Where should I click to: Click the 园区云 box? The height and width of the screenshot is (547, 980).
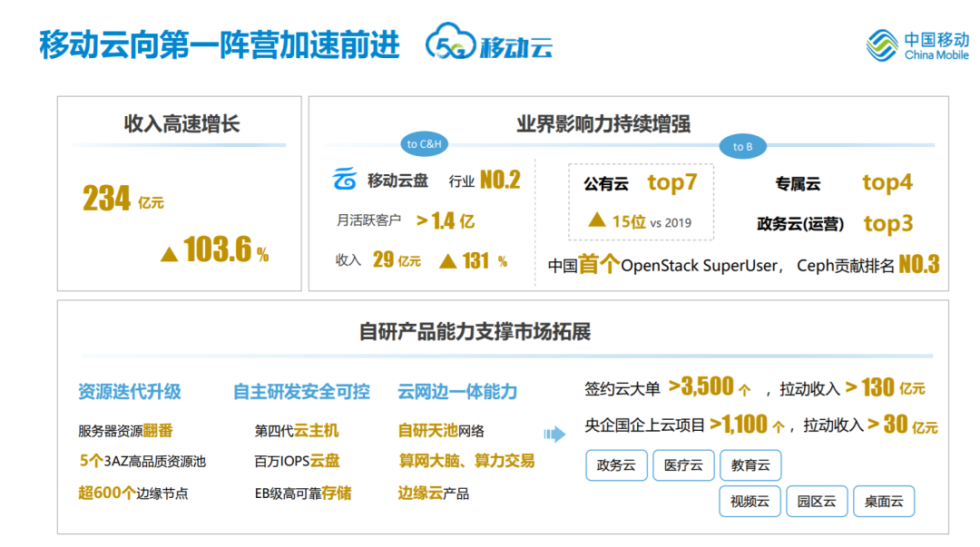pyautogui.click(x=817, y=502)
